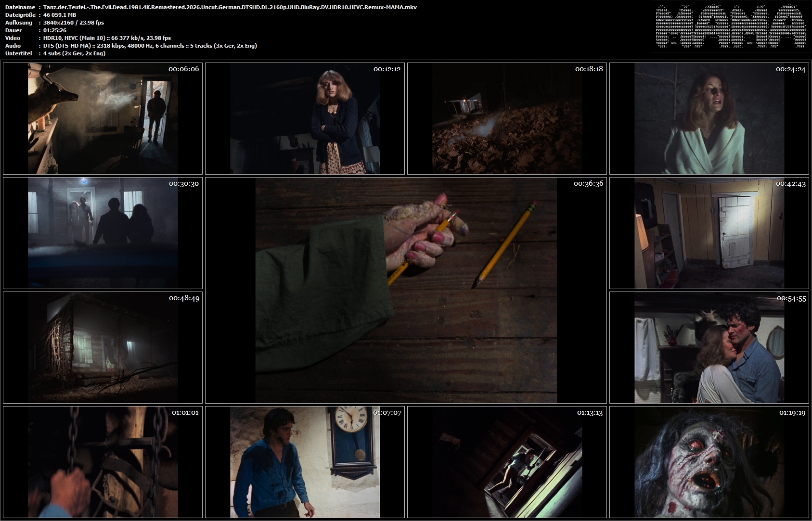The image size is (812, 521).
Task: Select the thumbnail stamped 00:24:24
Action: pyautogui.click(x=709, y=118)
